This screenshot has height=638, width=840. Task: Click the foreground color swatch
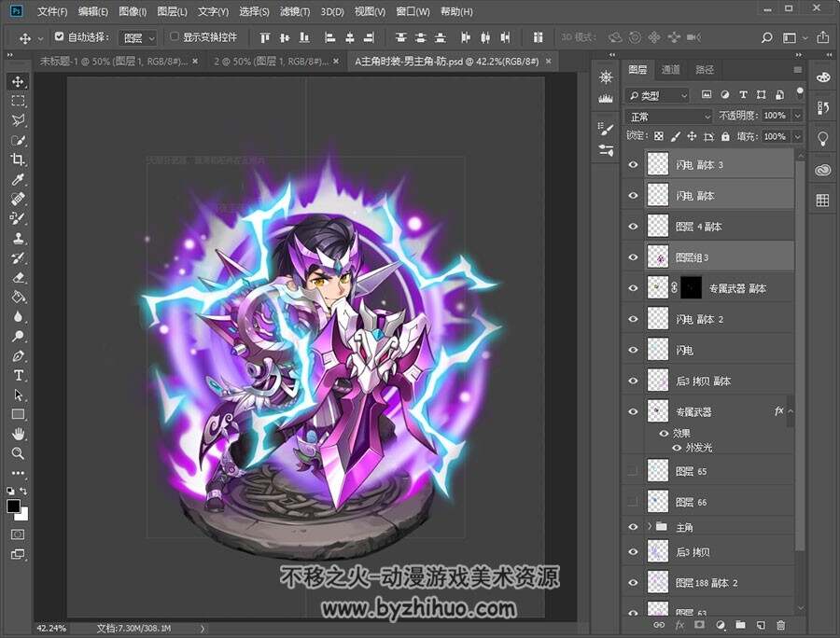[x=13, y=506]
